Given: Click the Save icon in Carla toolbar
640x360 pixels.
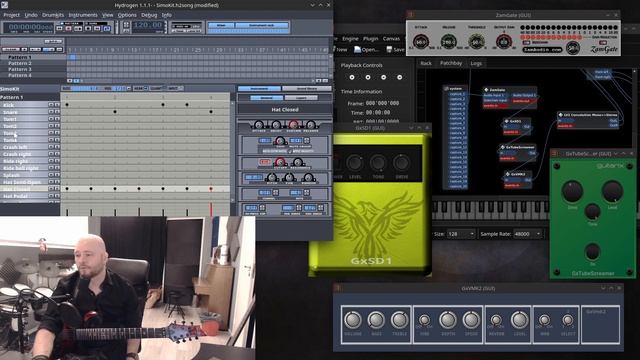Looking at the screenshot, I should coord(395,49).
